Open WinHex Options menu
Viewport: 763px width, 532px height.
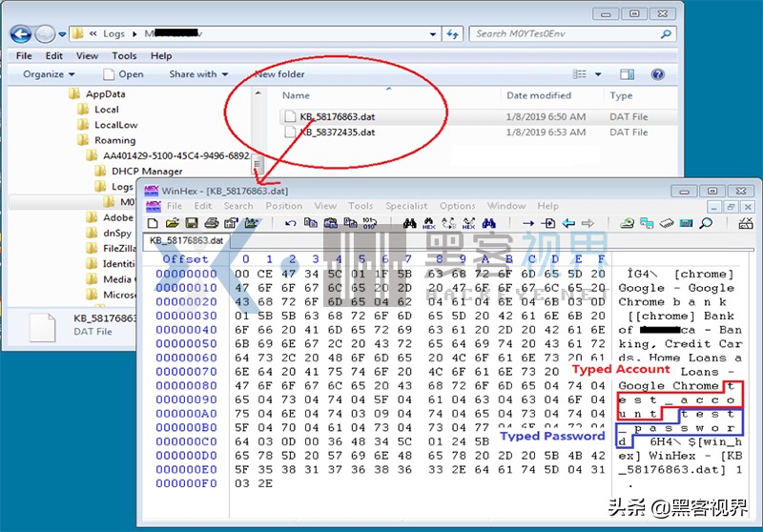(458, 206)
